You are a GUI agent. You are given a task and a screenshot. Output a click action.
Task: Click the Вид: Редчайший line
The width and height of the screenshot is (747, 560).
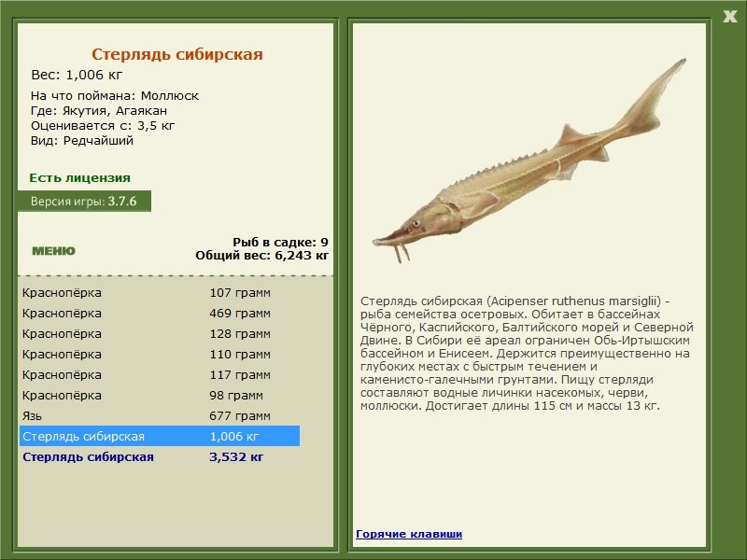82,141
